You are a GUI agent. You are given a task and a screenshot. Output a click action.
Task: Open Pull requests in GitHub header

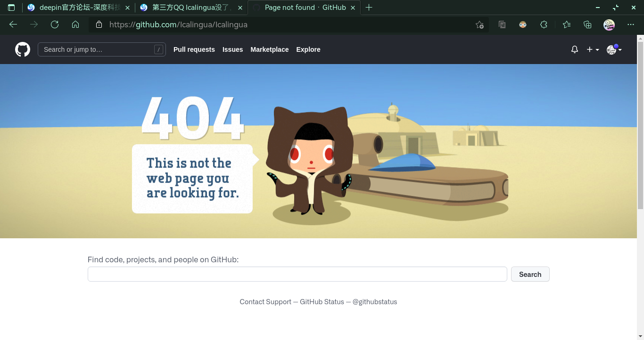click(194, 49)
